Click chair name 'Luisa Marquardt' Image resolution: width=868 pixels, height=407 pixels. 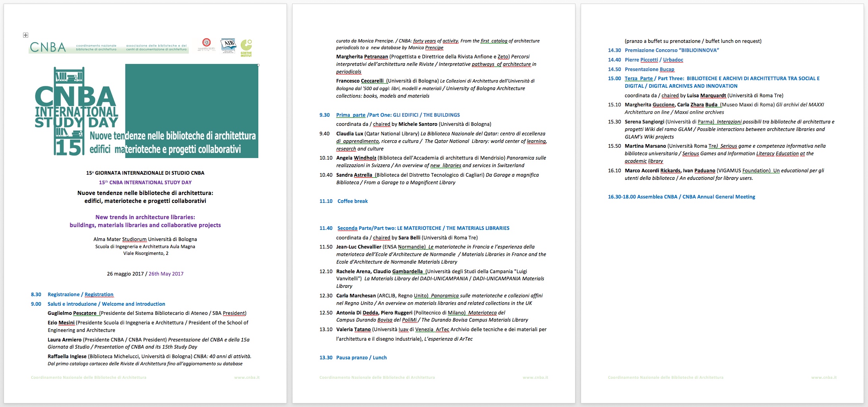point(706,96)
